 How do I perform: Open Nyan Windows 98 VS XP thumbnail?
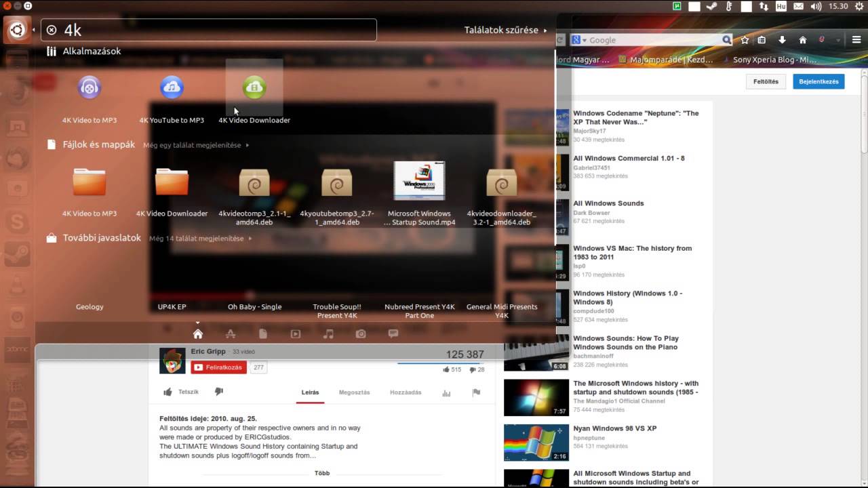point(536,443)
